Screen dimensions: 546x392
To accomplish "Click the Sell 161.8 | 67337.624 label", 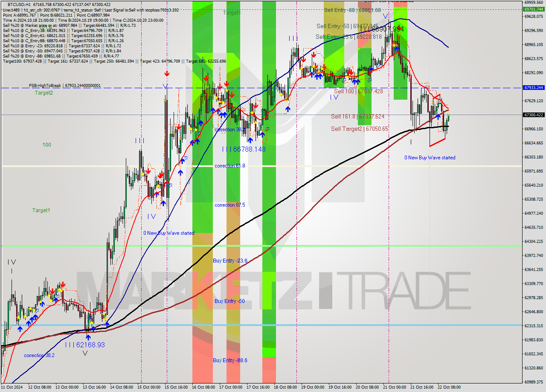I will click(x=357, y=116).
